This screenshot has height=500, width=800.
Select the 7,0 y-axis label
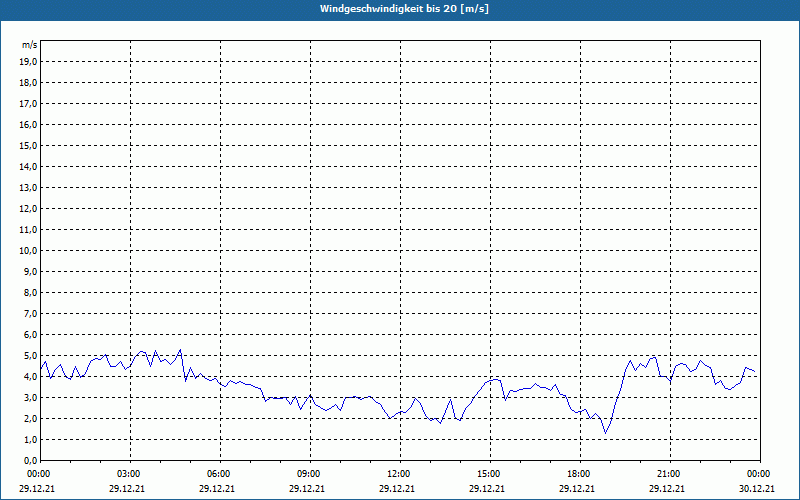(x=30, y=314)
